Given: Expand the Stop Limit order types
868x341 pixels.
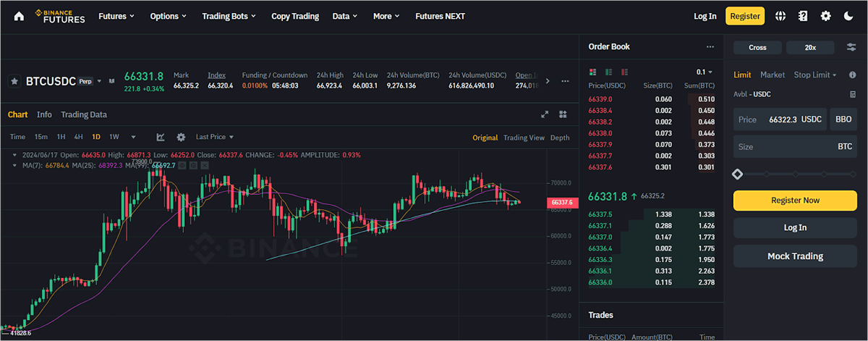Looking at the screenshot, I should pos(815,75).
